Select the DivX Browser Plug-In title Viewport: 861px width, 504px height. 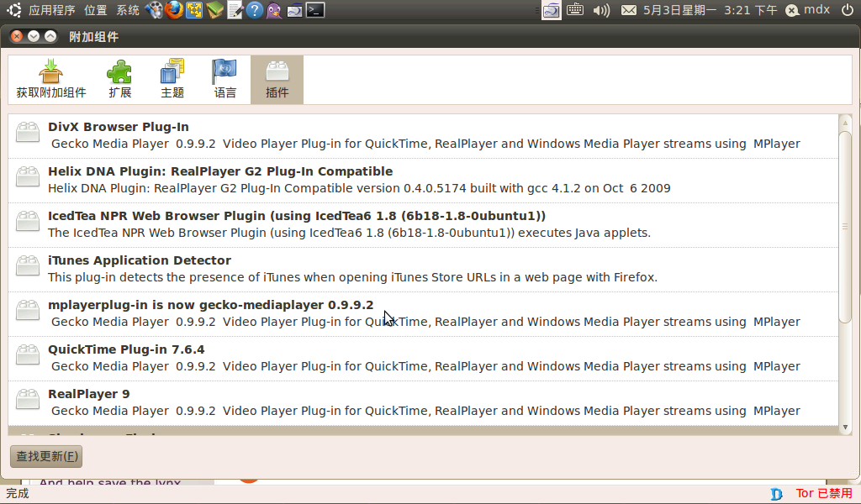pyautogui.click(x=118, y=127)
